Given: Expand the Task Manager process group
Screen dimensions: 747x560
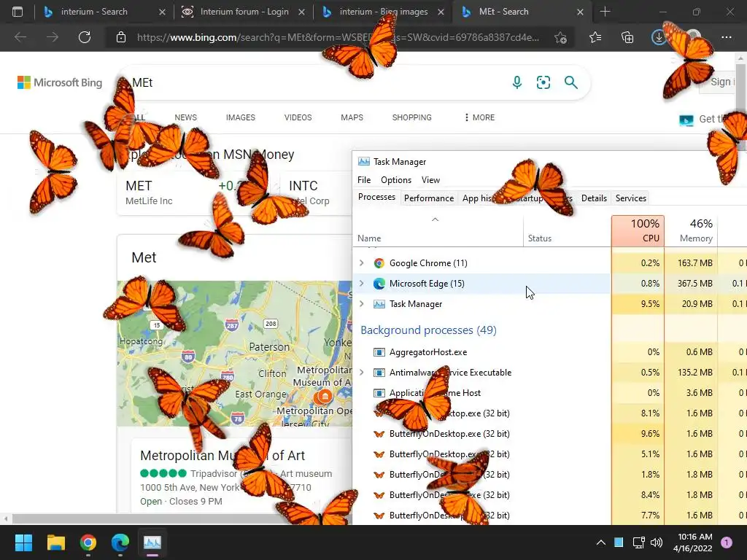Looking at the screenshot, I should [362, 304].
